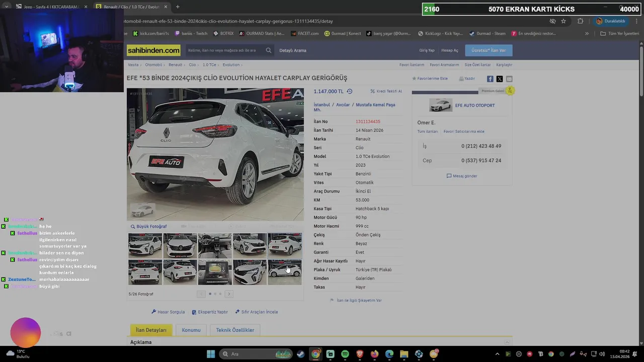Bookmark page with the star icon

(x=563, y=21)
